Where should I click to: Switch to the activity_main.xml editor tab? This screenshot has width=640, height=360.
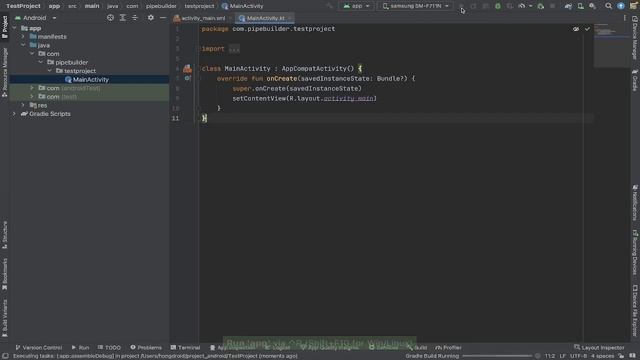coord(202,18)
